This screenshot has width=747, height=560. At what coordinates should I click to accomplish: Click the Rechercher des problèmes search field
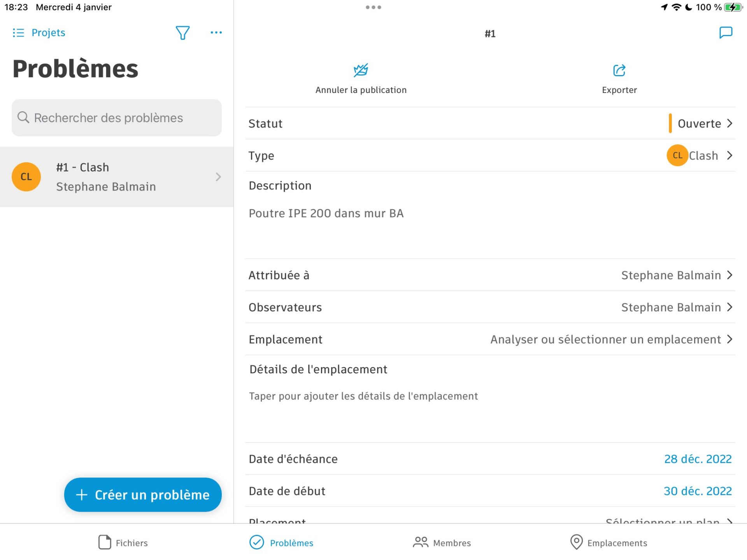[x=116, y=118]
